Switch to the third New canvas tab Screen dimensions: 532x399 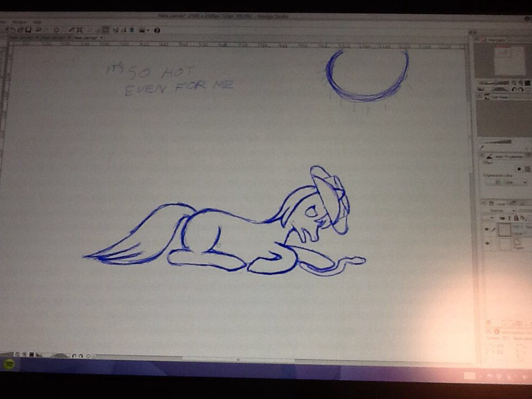click(87, 38)
